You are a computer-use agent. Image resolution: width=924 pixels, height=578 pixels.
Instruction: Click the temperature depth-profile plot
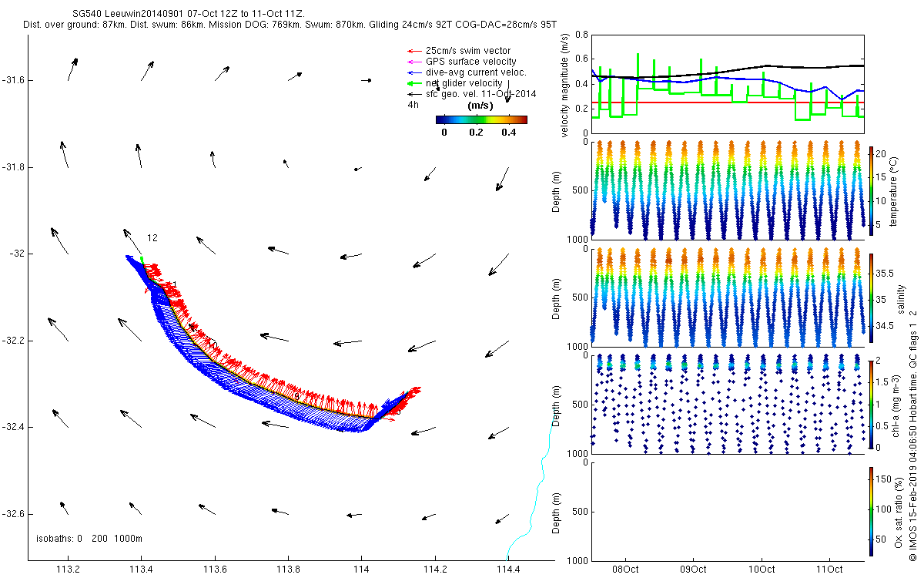[727, 190]
